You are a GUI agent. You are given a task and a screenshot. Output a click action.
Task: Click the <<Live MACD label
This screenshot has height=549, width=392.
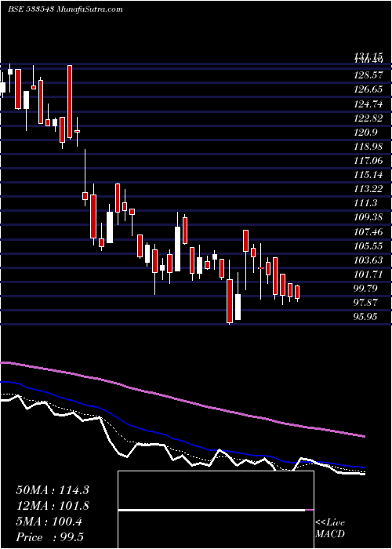[x=330, y=529]
